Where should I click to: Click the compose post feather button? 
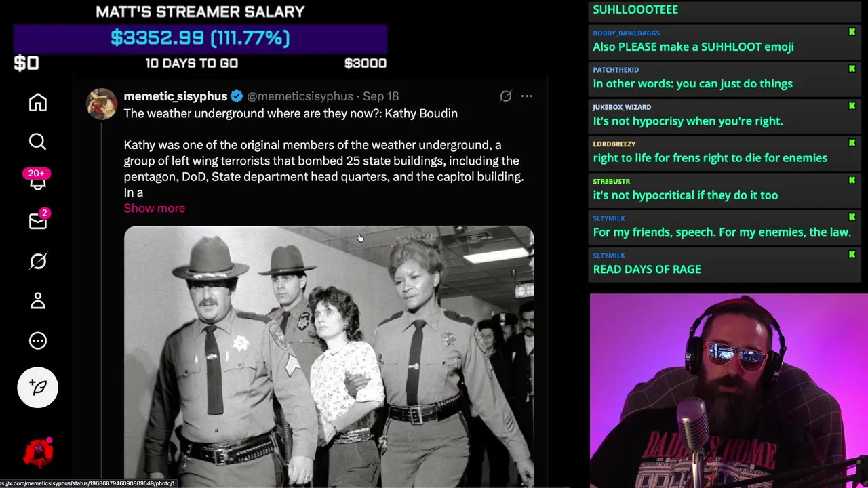(38, 387)
